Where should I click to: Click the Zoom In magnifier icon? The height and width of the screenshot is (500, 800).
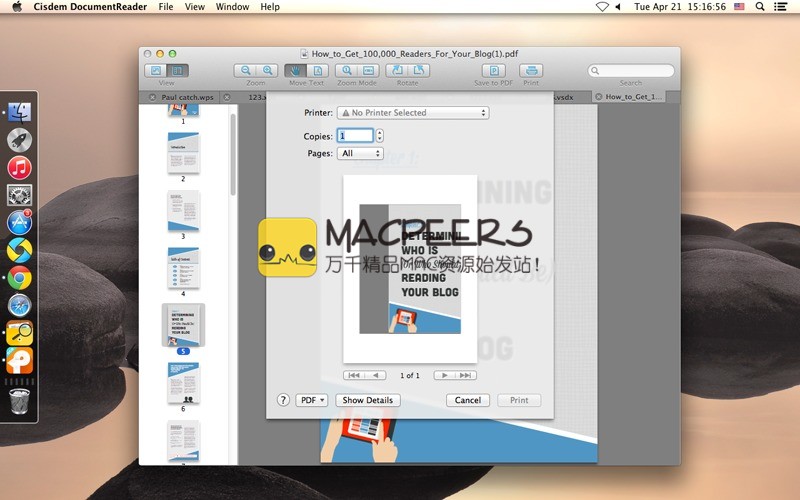point(268,71)
